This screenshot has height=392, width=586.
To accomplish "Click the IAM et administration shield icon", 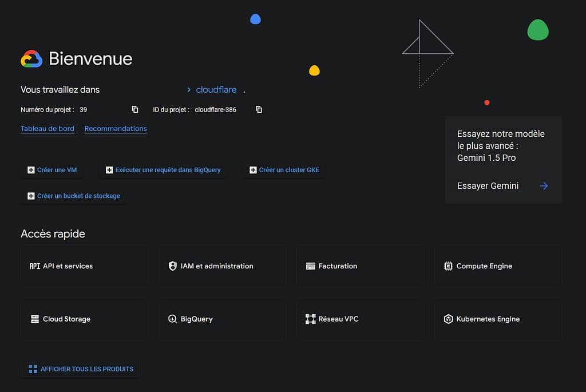I will pyautogui.click(x=173, y=266).
